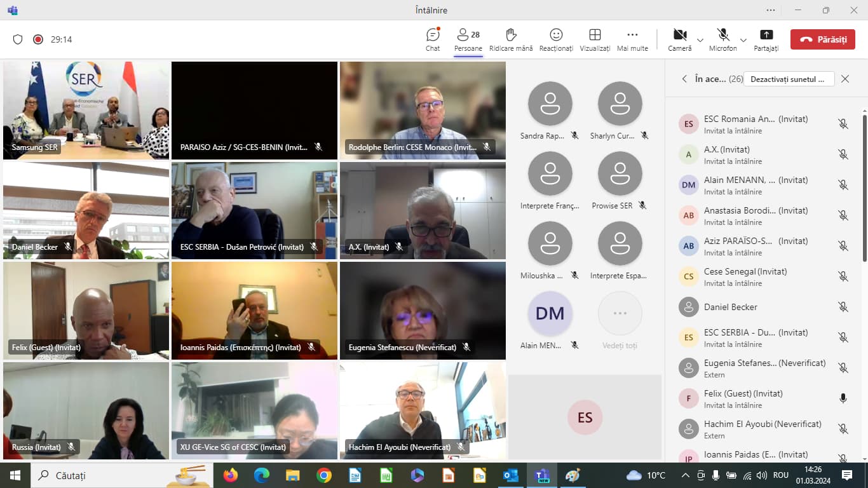Viewport: 868px width, 488px height.
Task: Open the Chat panel
Action: tap(433, 39)
